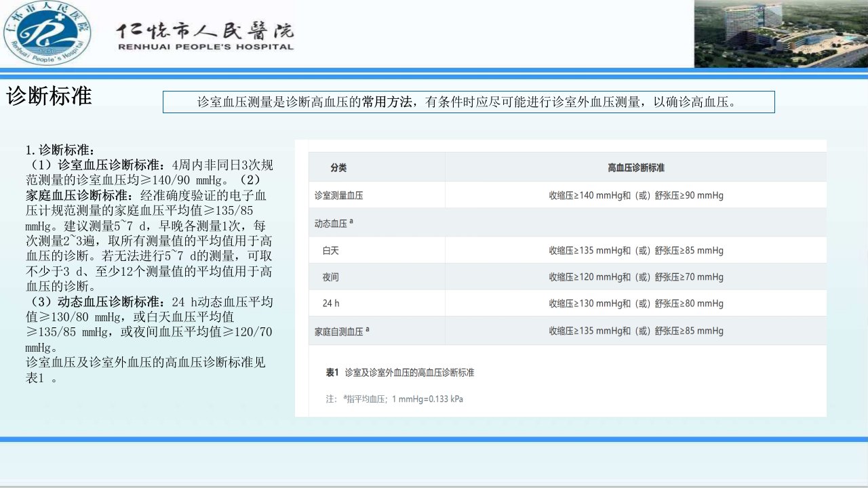Click the table header 高血压诊断标准

point(635,167)
